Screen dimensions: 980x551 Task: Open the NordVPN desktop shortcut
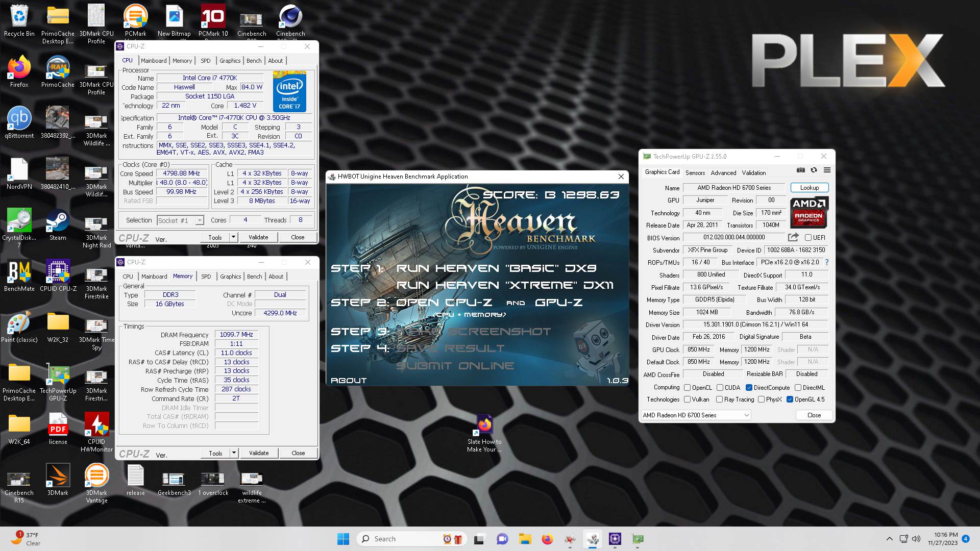tap(19, 173)
